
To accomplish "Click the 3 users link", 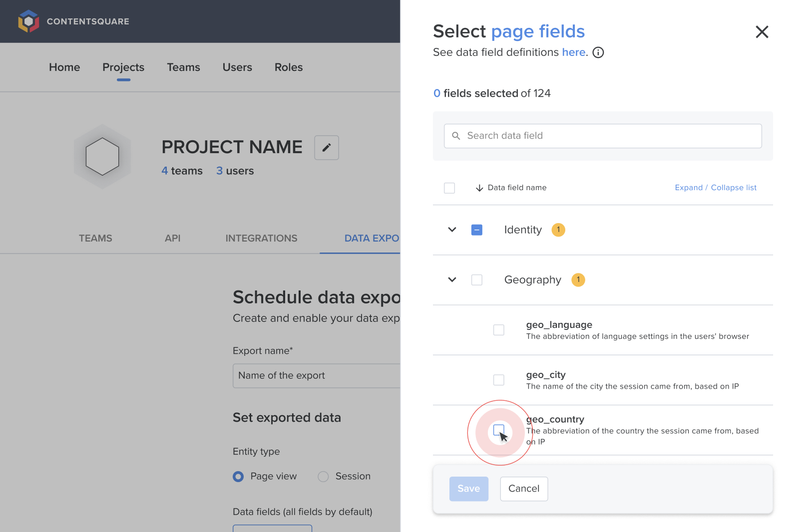I will [235, 171].
